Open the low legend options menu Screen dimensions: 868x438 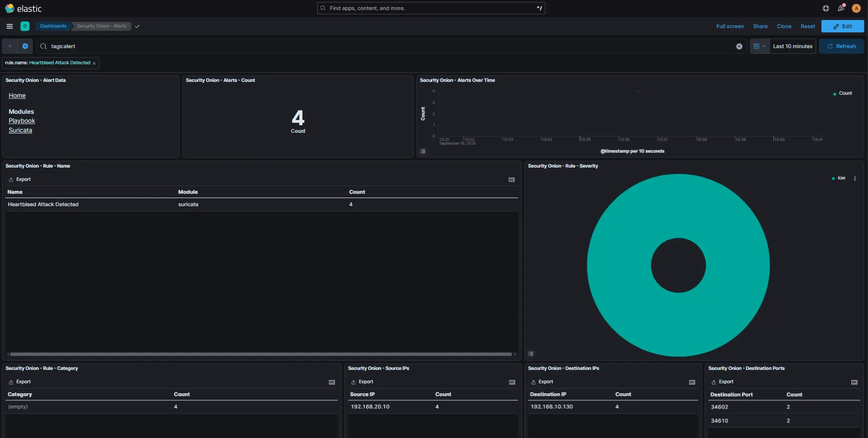coord(855,179)
